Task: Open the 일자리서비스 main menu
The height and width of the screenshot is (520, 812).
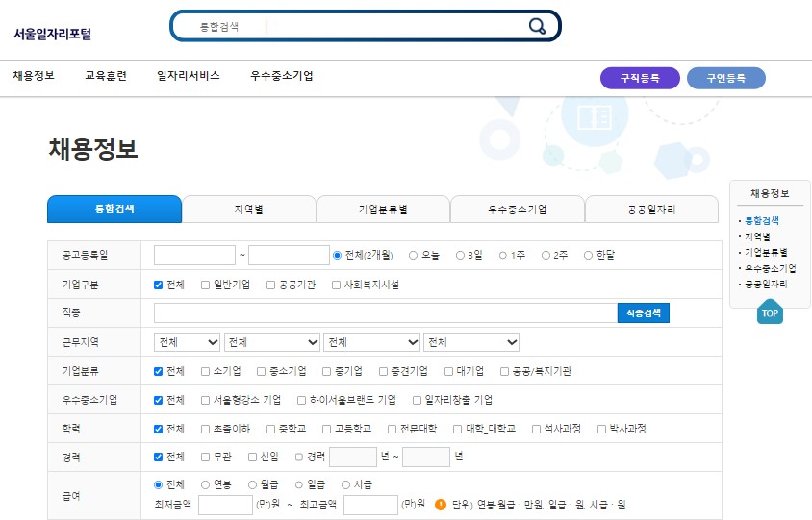Action: click(189, 76)
